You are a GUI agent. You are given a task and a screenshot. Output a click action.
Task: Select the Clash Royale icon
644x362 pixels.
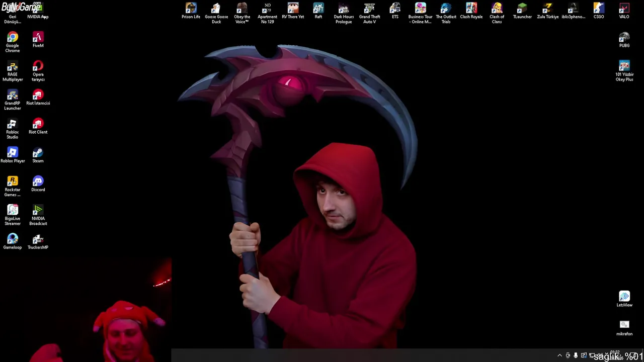471,11
